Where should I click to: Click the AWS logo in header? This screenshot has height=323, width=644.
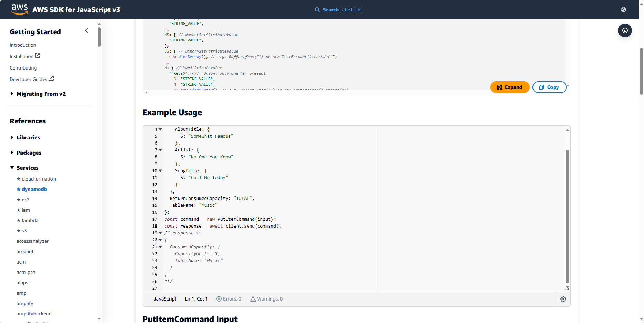click(x=20, y=9)
